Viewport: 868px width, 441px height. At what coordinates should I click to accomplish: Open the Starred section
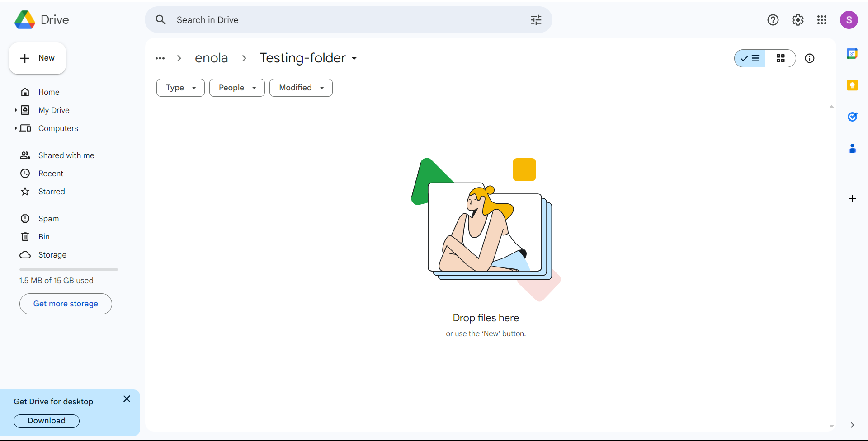coord(52,192)
